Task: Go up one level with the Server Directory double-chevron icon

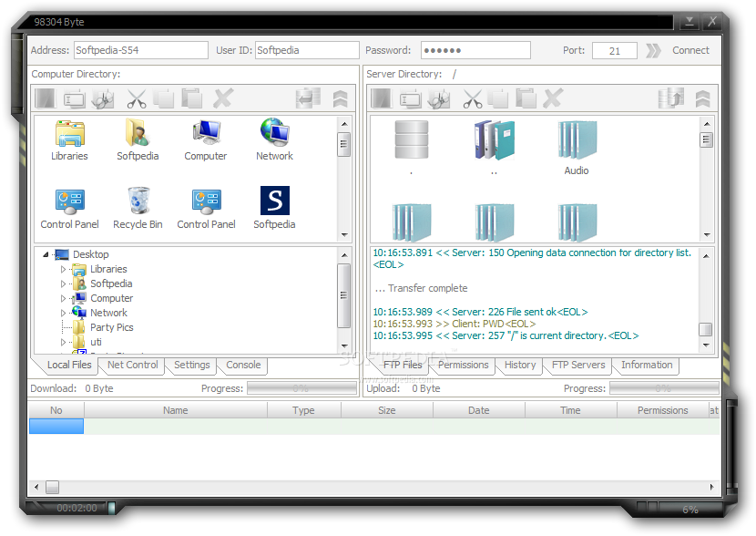Action: coord(702,98)
